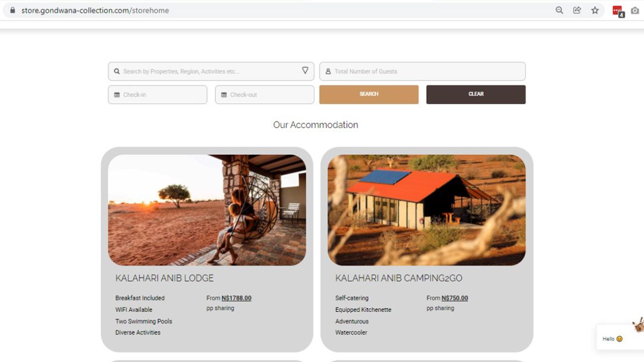
Task: Click the search magnifier in properties field
Action: 117,71
